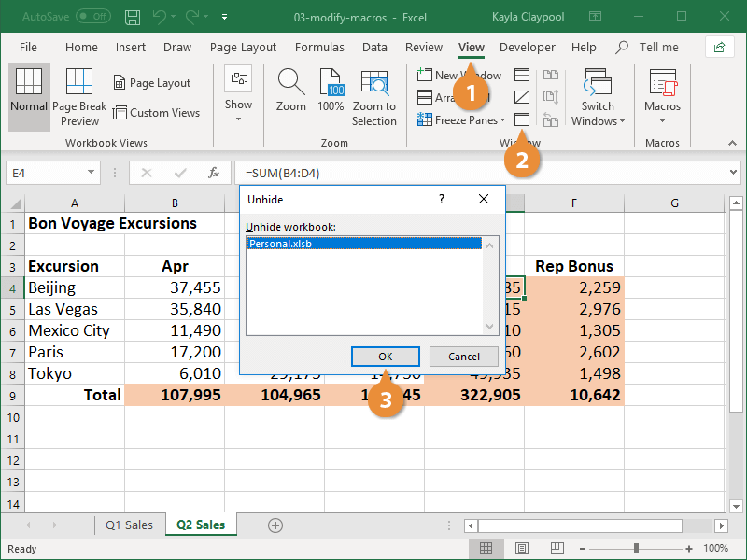Open the Developer ribbon tab
The width and height of the screenshot is (747, 560).
coord(528,47)
